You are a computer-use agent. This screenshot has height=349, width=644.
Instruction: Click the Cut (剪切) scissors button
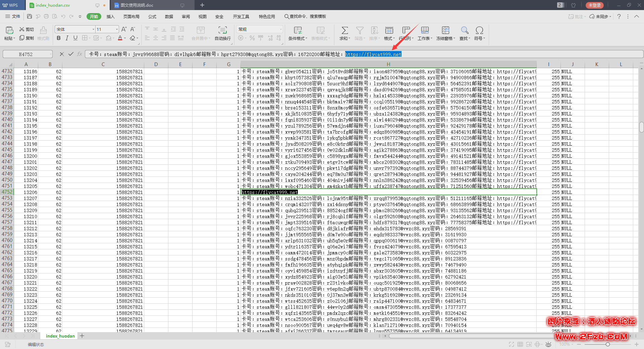(26, 30)
